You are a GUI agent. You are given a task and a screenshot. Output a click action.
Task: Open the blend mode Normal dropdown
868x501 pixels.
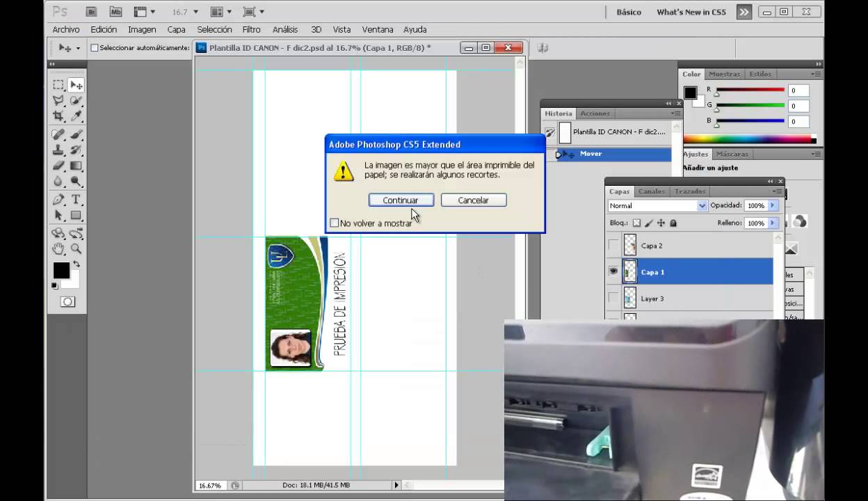tap(657, 206)
